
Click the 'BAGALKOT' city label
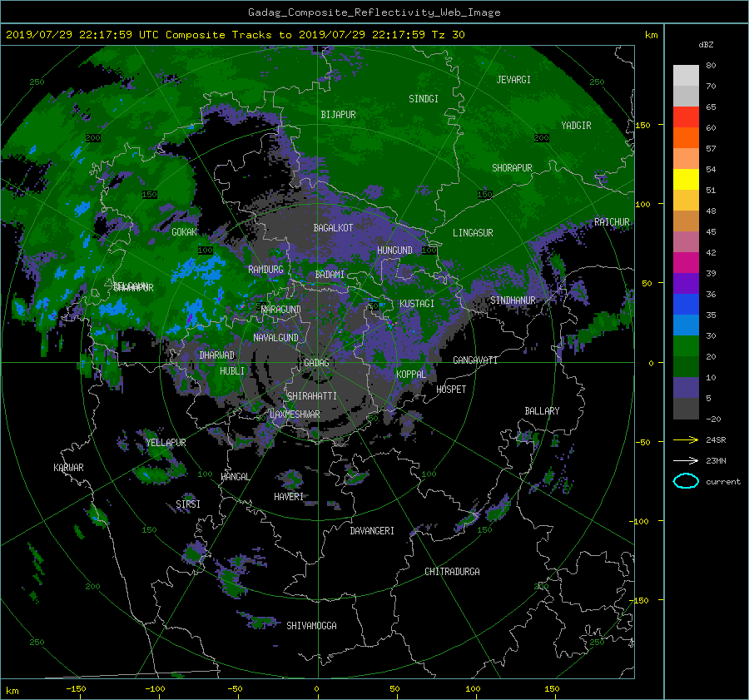click(333, 228)
